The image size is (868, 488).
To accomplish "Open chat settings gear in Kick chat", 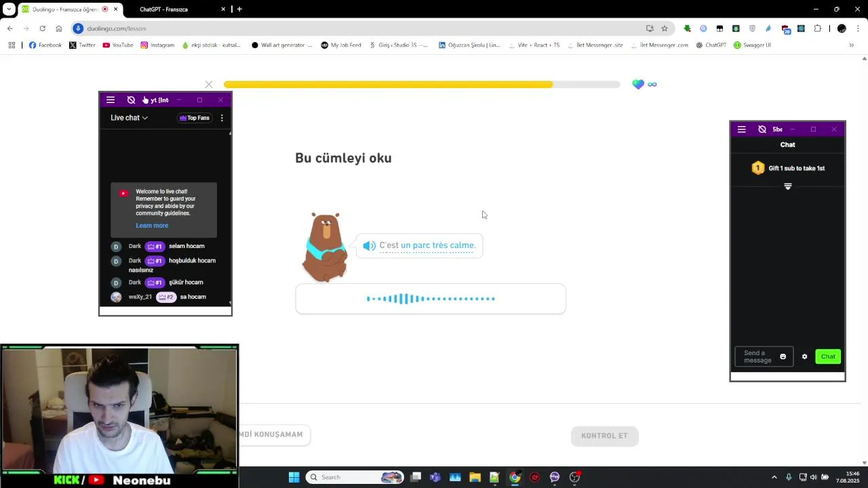I will pyautogui.click(x=805, y=357).
